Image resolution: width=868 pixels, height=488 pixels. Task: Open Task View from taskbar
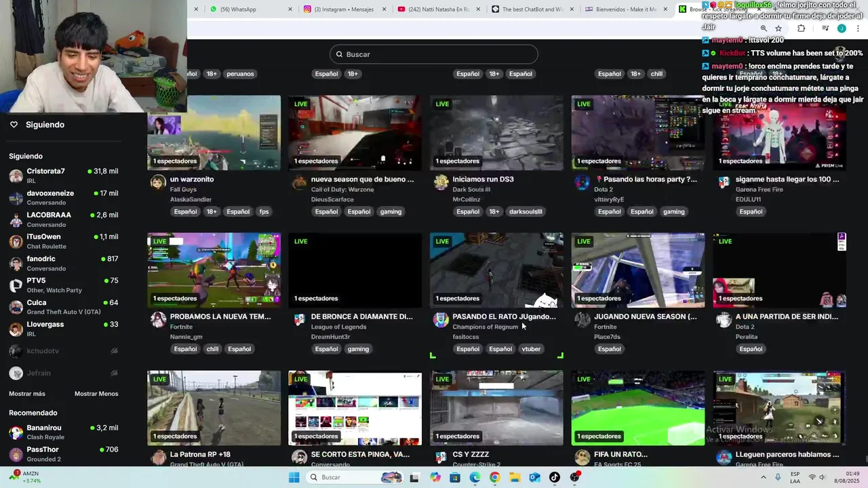(x=414, y=477)
